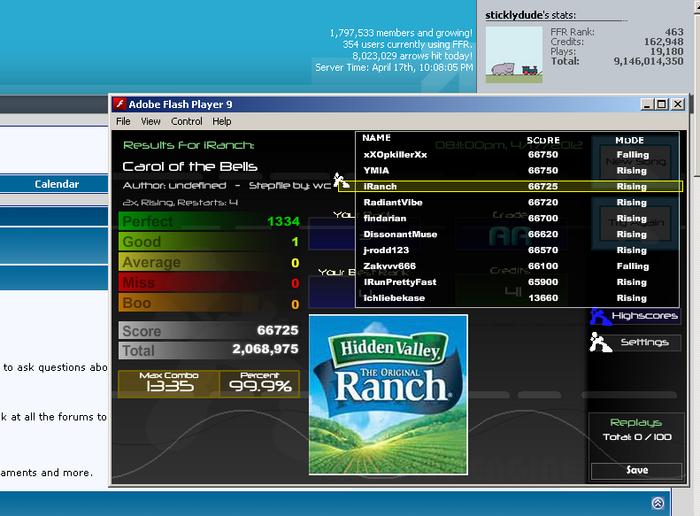This screenshot has height=516, width=700.
Task: Select the RadiantVibe highscore entry
Action: click(518, 202)
